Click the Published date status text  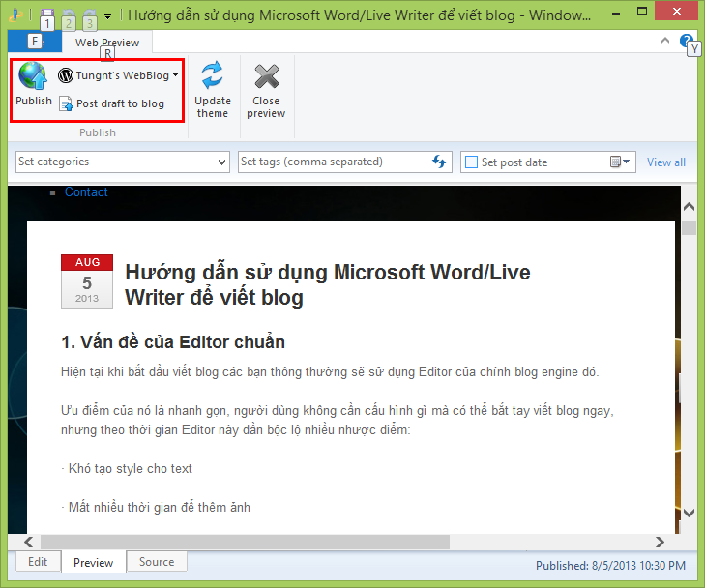pyautogui.click(x=610, y=565)
